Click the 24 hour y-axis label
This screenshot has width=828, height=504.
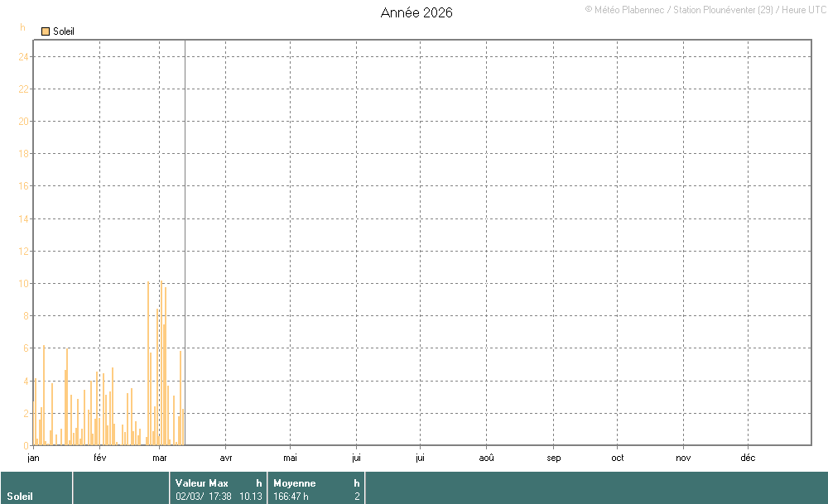tap(24, 57)
